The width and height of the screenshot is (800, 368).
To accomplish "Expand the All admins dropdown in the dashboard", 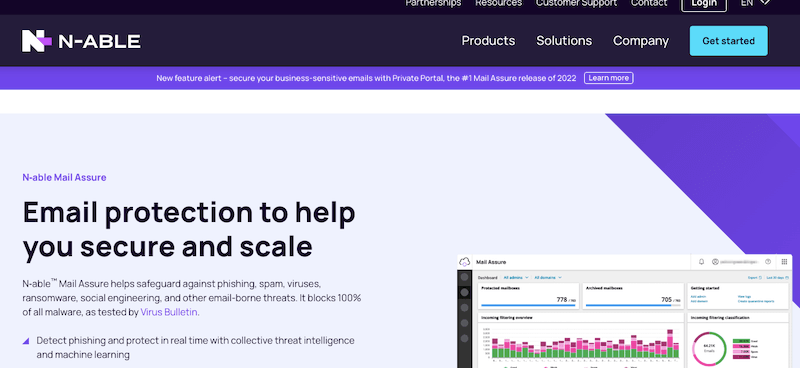I will (516, 278).
